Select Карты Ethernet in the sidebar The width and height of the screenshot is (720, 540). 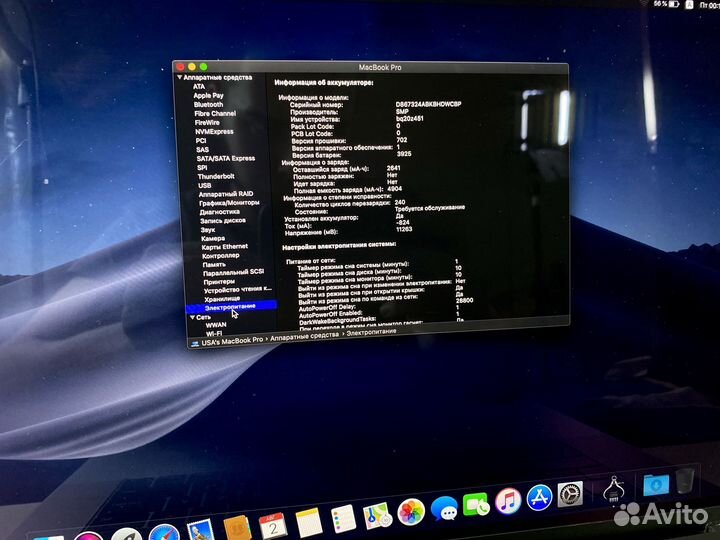(x=225, y=247)
